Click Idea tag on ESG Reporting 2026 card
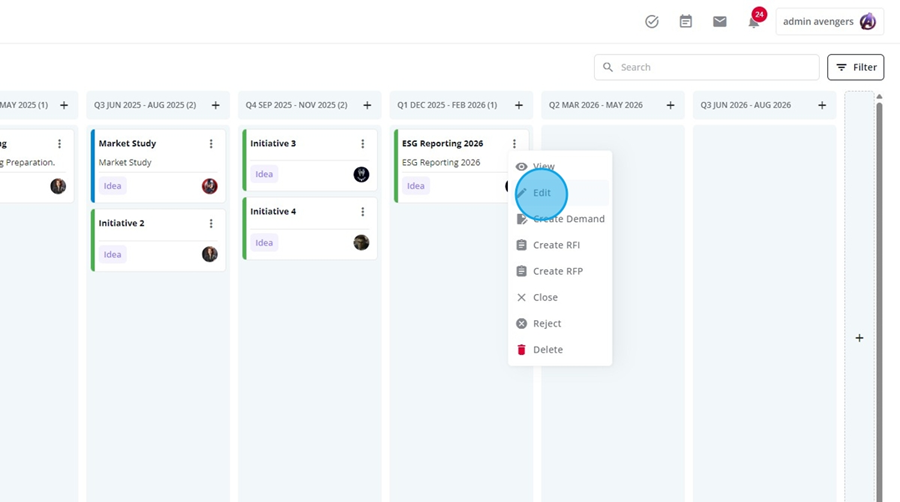The height and width of the screenshot is (502, 900). pyautogui.click(x=416, y=186)
